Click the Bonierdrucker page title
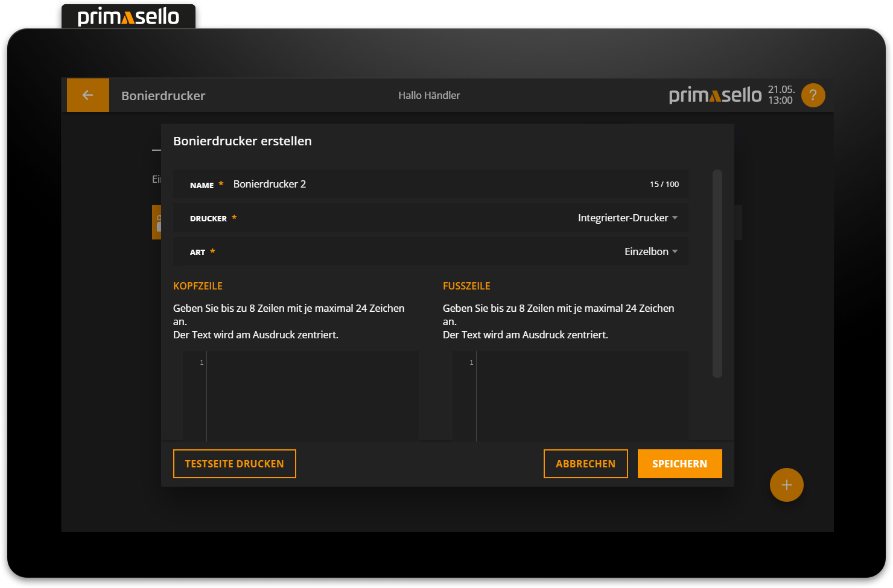Image resolution: width=893 pixels, height=588 pixels. (x=163, y=96)
